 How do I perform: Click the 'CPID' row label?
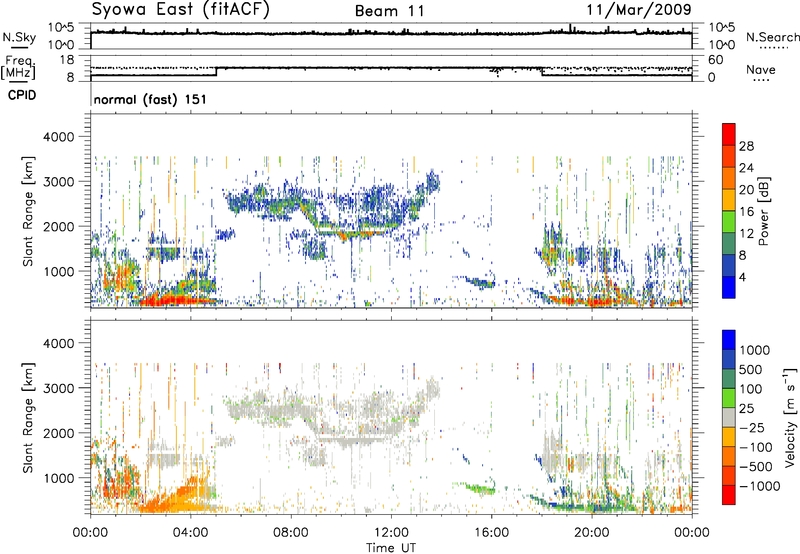(x=22, y=95)
